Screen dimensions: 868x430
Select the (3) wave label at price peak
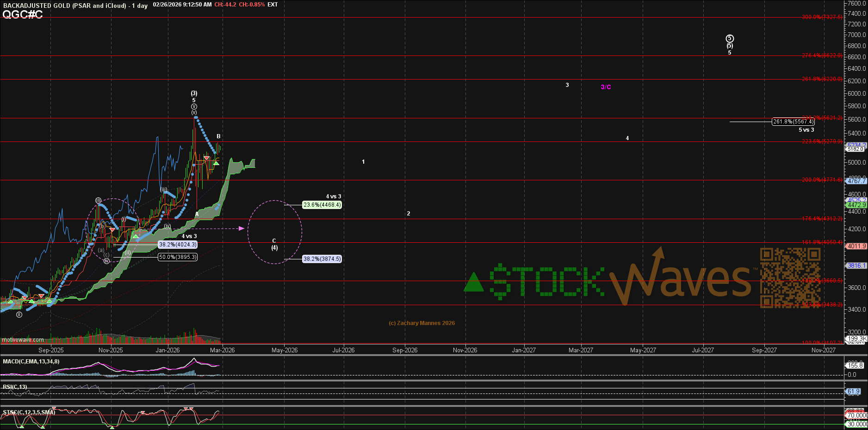(x=194, y=93)
